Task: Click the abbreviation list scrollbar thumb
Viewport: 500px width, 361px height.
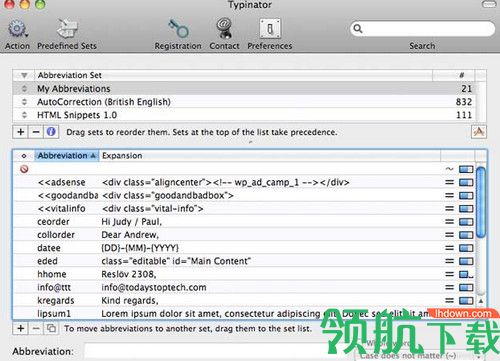Action: [481, 202]
